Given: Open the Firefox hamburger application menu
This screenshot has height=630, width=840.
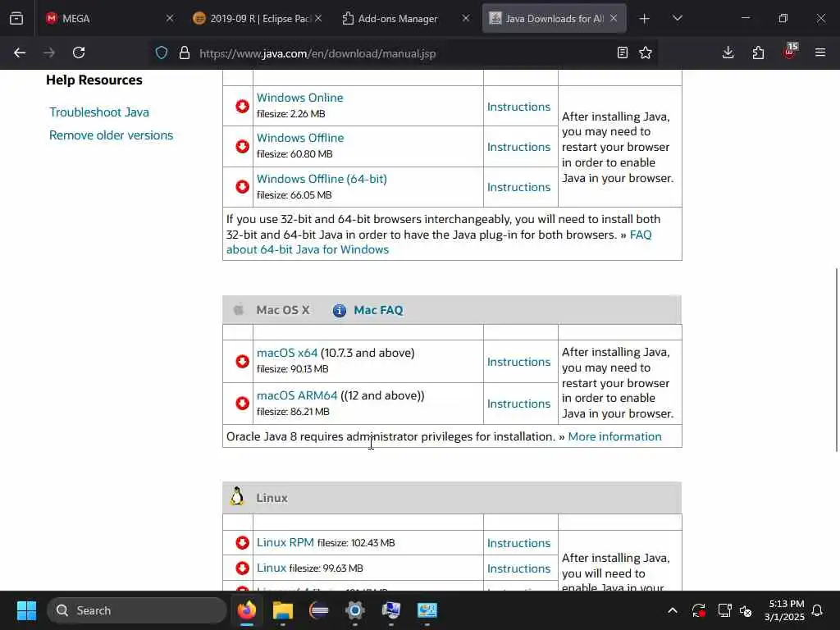Looking at the screenshot, I should pyautogui.click(x=820, y=52).
